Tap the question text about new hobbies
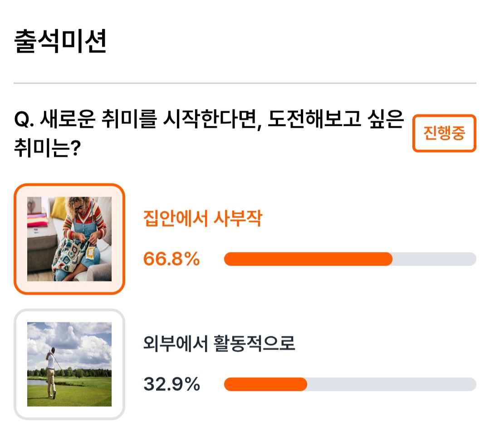Viewport: 490px width, 448px height. coord(209,133)
